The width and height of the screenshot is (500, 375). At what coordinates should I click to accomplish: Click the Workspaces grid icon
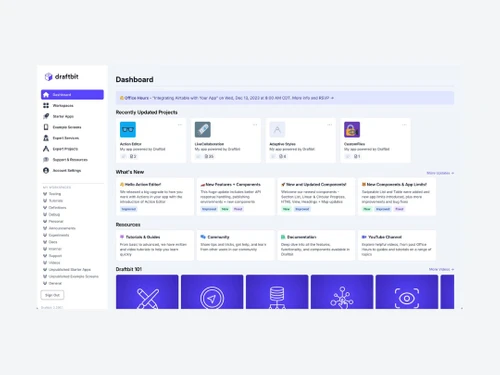click(46, 105)
